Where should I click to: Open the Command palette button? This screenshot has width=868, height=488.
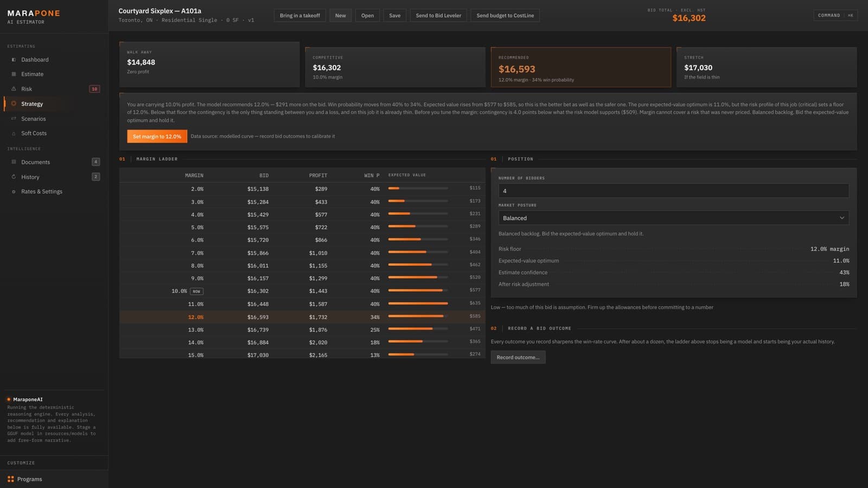(835, 15)
